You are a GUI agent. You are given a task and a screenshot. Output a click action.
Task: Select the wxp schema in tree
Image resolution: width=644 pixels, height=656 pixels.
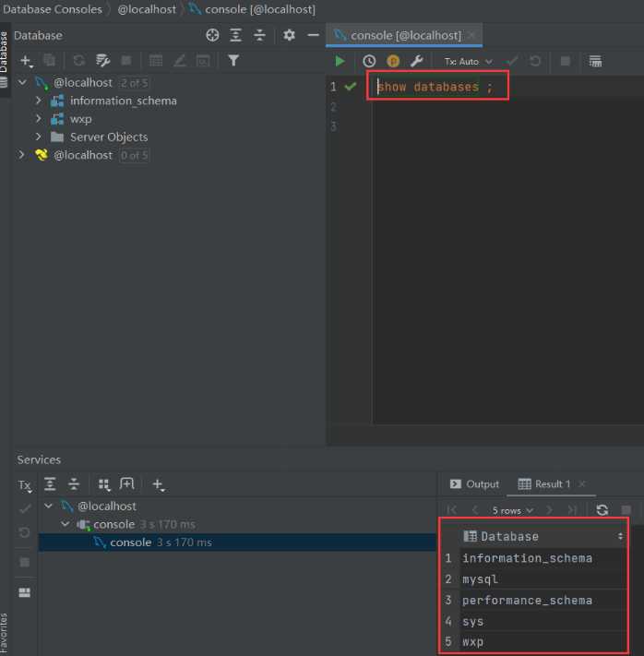click(81, 119)
